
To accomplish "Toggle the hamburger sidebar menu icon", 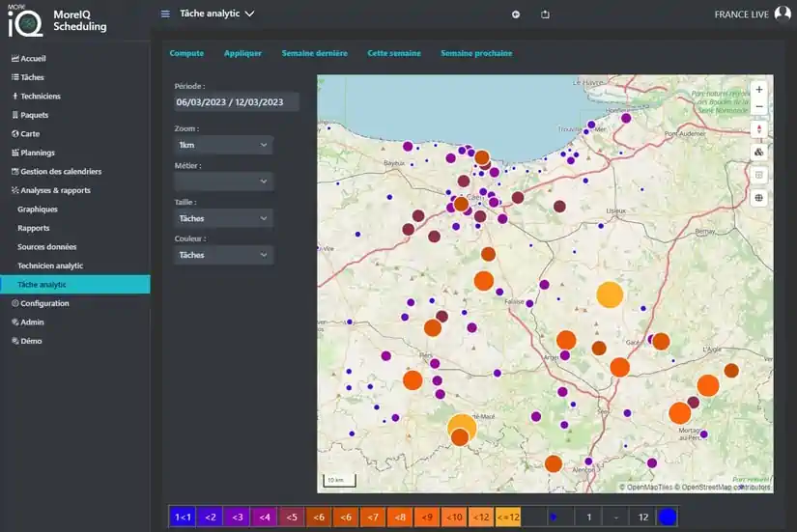I will 165,14.
